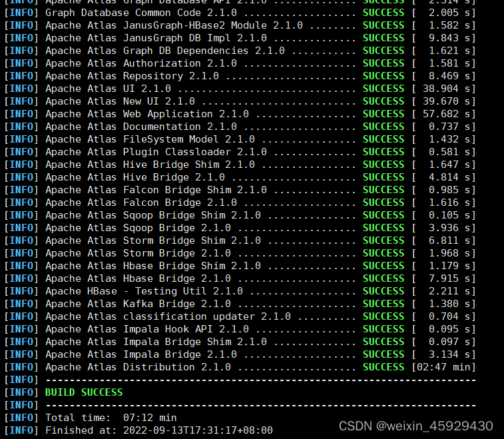Select 'Apache Atlas Storm Bridge Shim 2.1.0'
504x439 pixels.
(153, 240)
